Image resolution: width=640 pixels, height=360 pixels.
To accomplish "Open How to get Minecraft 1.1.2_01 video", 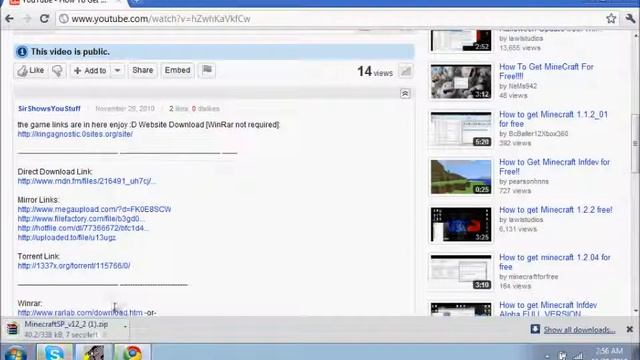I will pyautogui.click(x=553, y=119).
